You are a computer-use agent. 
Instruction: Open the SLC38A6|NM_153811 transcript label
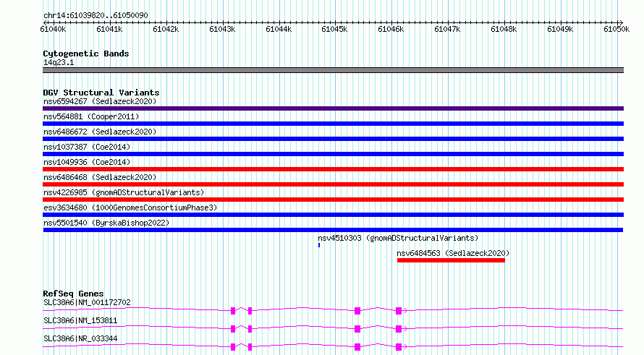[x=80, y=320]
